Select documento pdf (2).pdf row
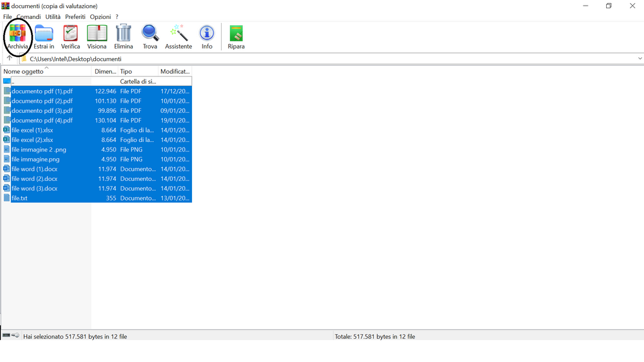644x362 pixels. (97, 100)
